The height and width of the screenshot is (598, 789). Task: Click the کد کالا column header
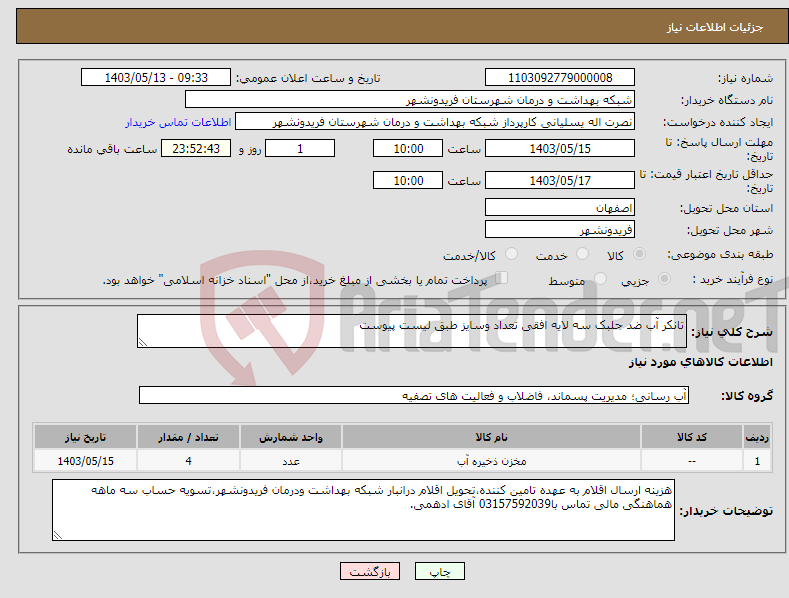(692, 437)
